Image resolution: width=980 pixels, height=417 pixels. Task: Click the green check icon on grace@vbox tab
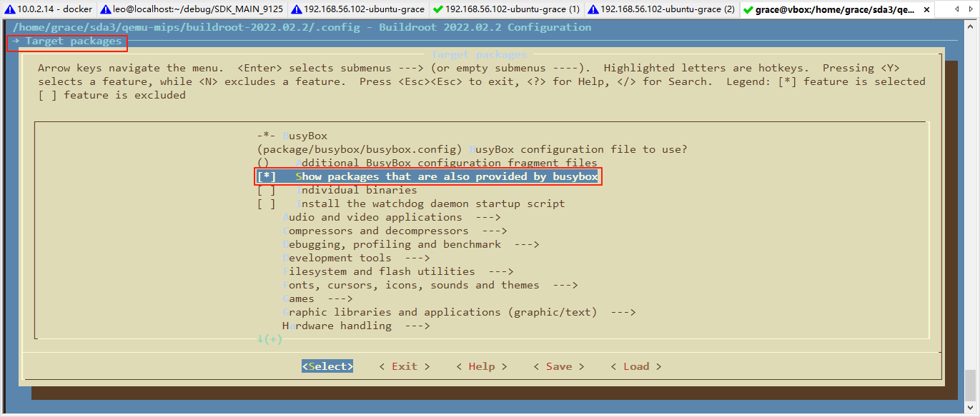pyautogui.click(x=748, y=10)
